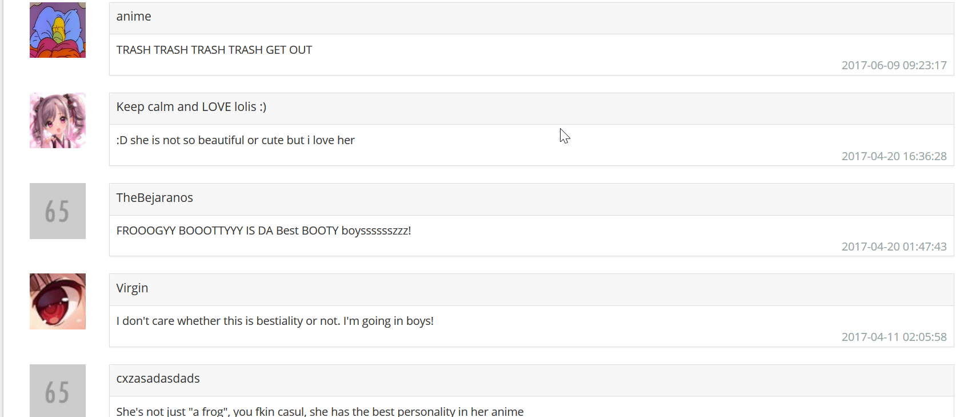Click timestamp 2017-06-09 09:23:17

(894, 66)
